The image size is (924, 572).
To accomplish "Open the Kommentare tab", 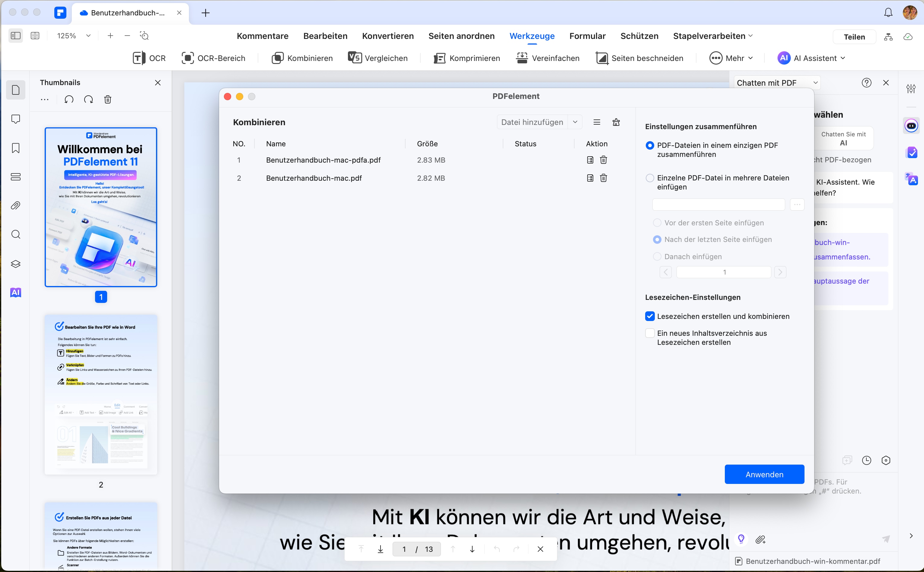I will point(263,36).
